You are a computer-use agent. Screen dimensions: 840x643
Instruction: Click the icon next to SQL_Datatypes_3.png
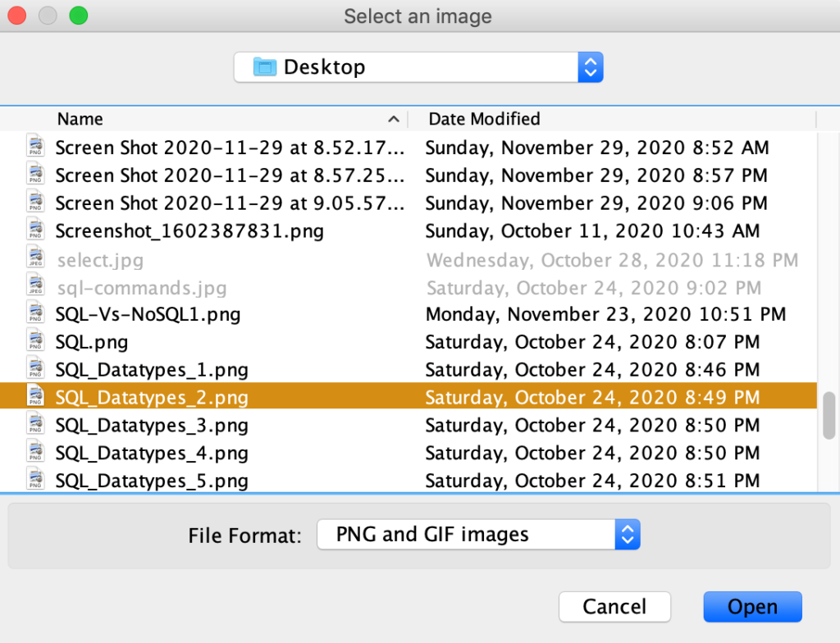tap(35, 426)
